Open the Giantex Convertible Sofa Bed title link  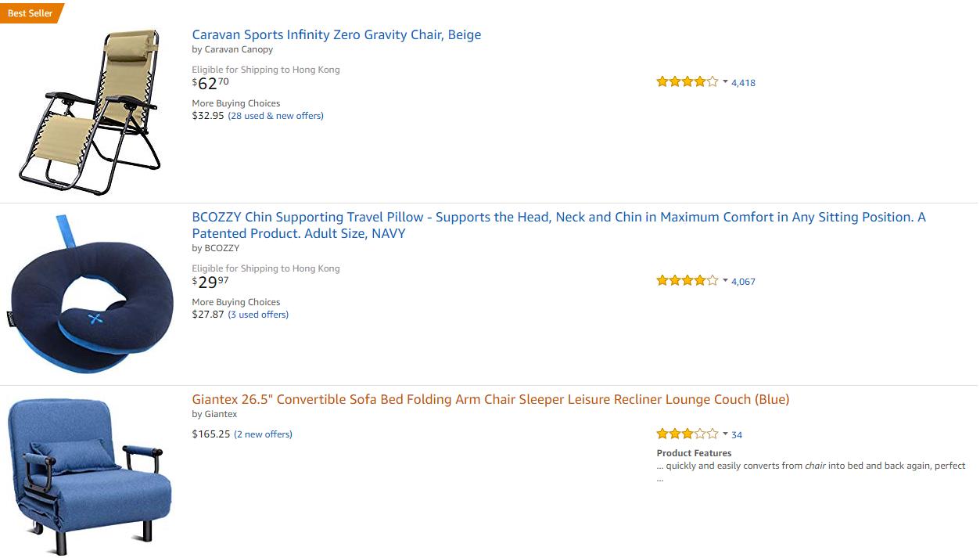click(x=490, y=399)
